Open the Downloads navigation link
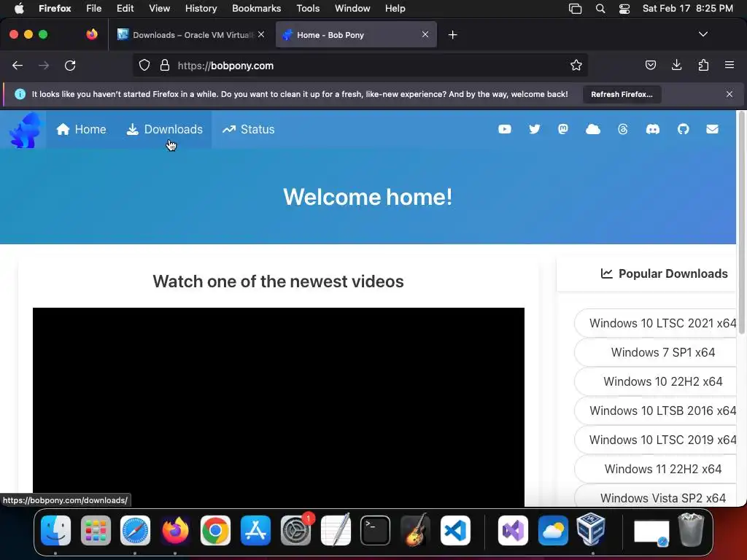747x560 pixels. (x=164, y=129)
